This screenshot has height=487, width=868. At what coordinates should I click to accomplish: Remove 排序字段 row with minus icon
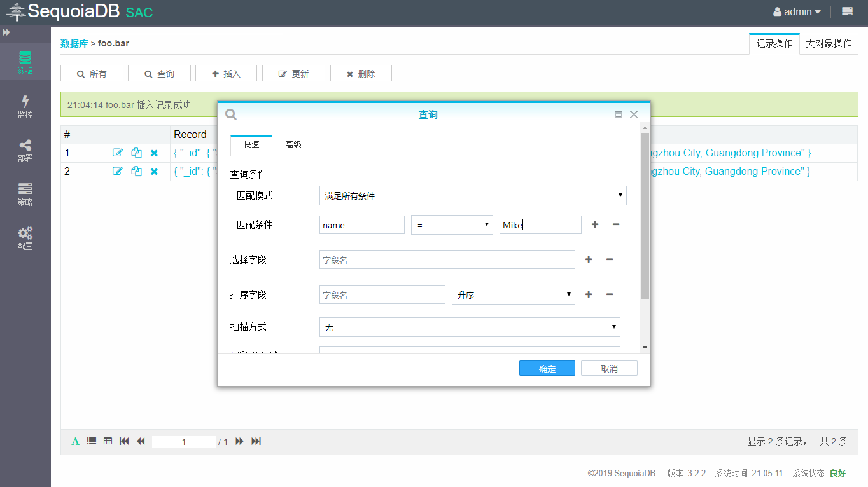tap(609, 294)
